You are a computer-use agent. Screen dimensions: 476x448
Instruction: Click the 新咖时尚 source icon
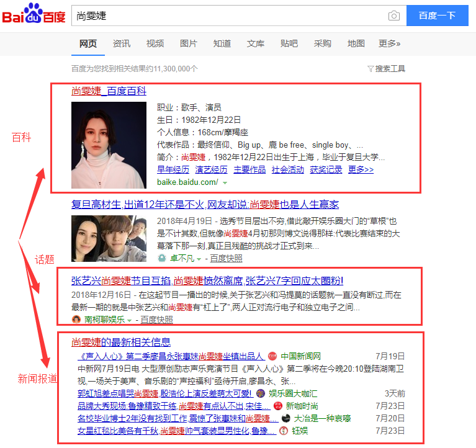coord(277,406)
